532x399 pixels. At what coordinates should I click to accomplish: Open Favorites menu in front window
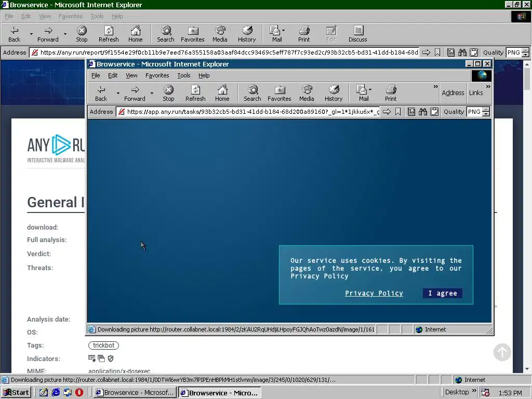pos(157,75)
